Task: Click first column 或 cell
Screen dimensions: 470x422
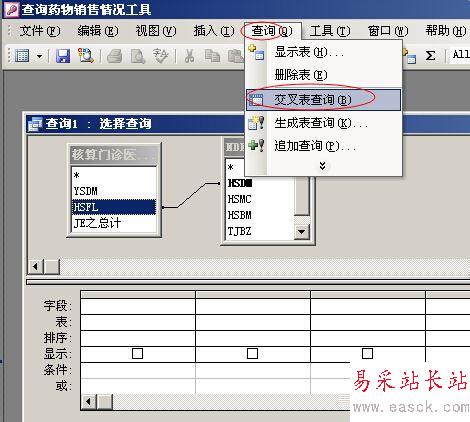Action: (138, 386)
